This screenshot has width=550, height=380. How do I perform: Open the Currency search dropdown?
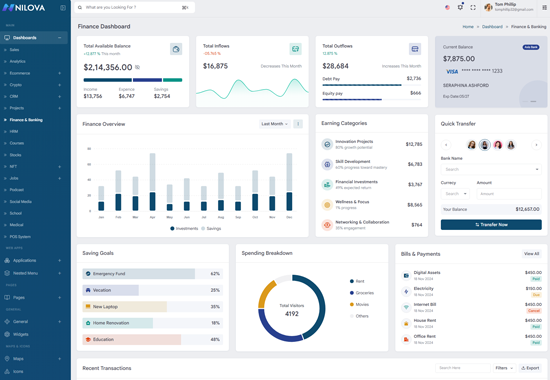coord(455,193)
